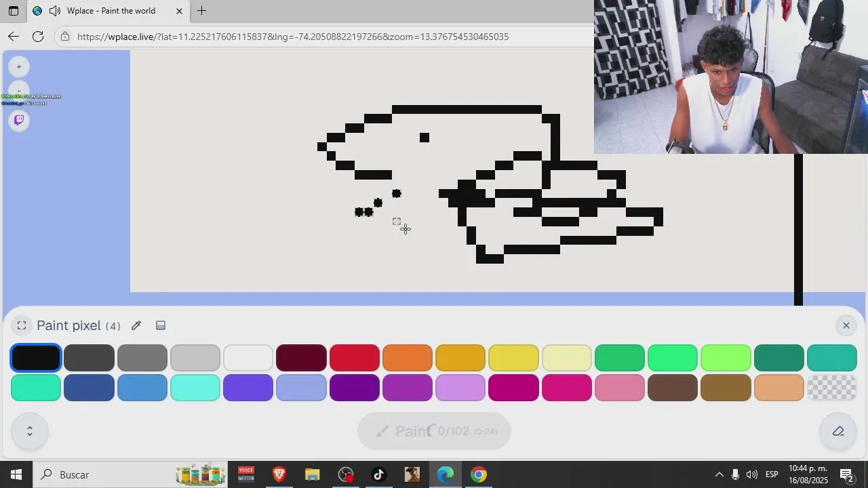
Task: Expand the palette with up-down arrows
Action: 30,431
